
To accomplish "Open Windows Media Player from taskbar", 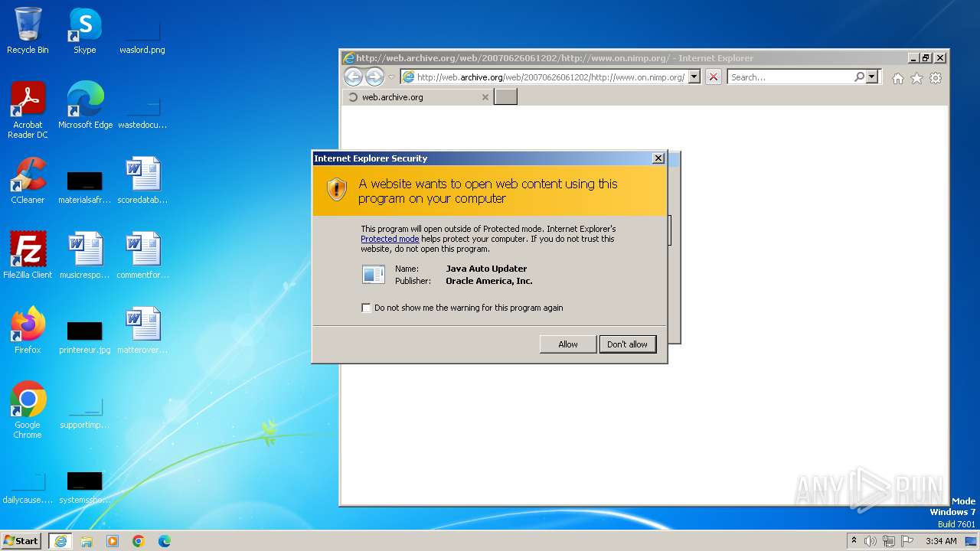I will tap(113, 541).
